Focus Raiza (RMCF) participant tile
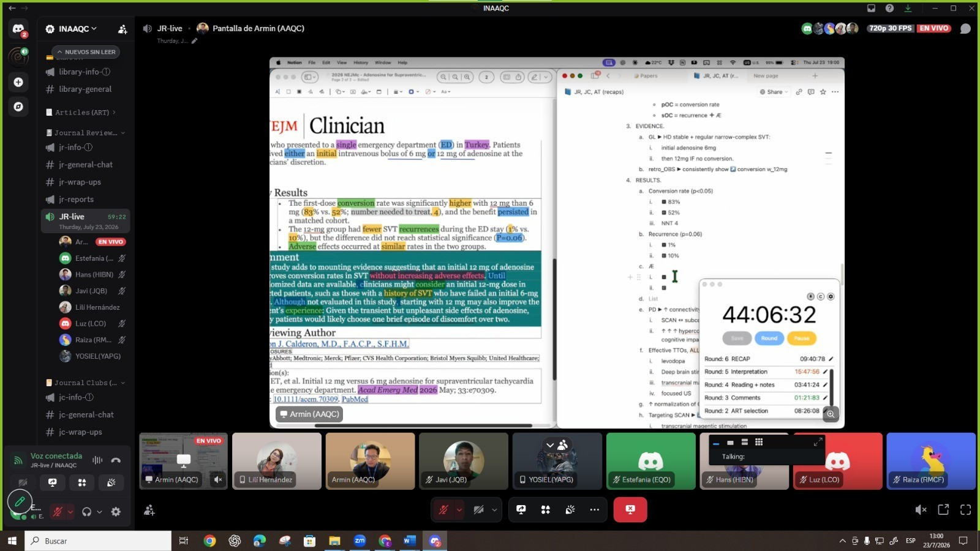This screenshot has height=551, width=980. click(x=931, y=461)
